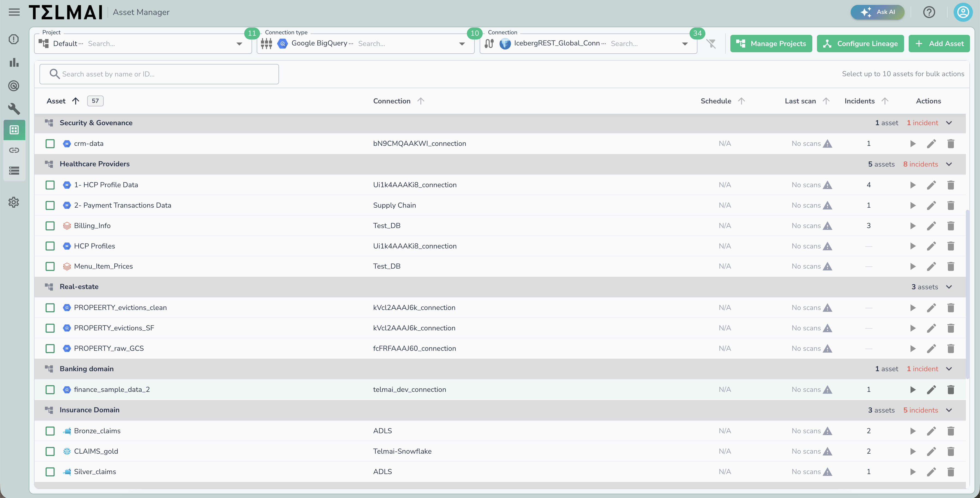This screenshot has height=498, width=980.
Task: Sort by Incidents column header
Action: (x=866, y=101)
